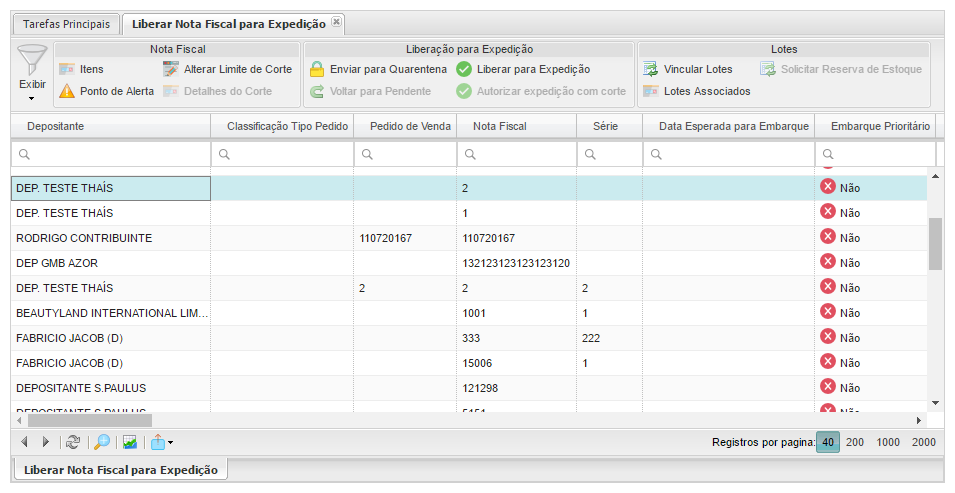Select bottom Liberar Nota Fiscal para Expedição tab
Image resolution: width=955 pixels, height=493 pixels.
(120, 469)
